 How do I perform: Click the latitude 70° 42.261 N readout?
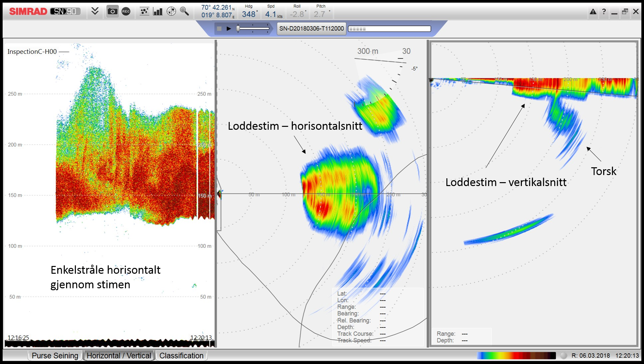(x=218, y=7)
